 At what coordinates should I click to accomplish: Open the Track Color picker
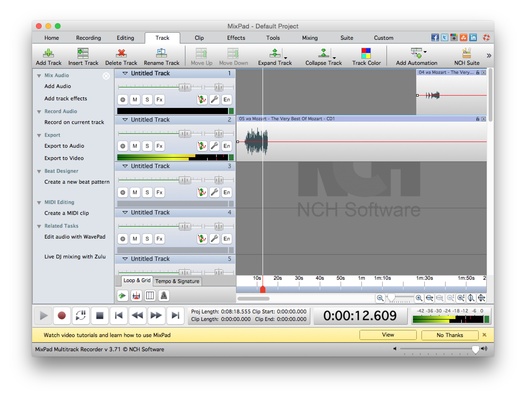366,56
